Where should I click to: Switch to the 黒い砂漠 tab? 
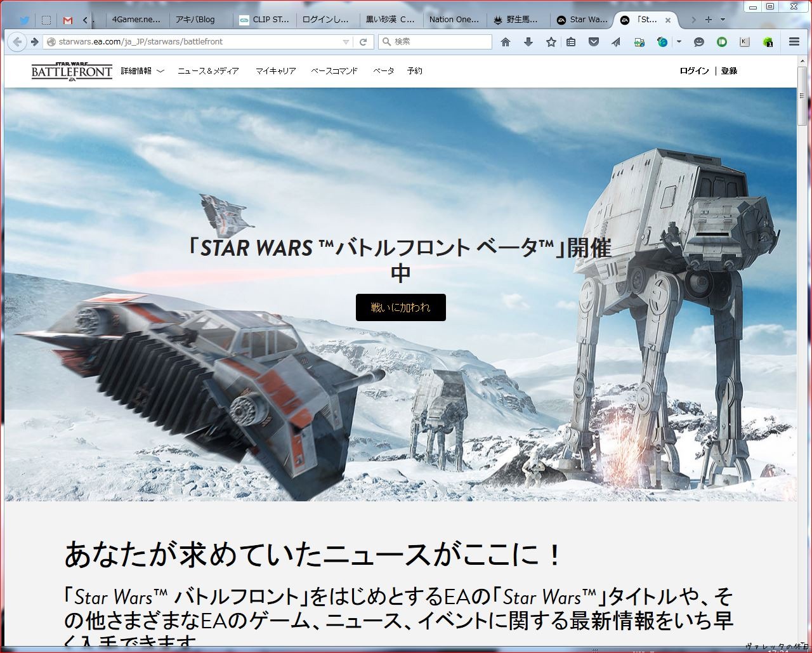click(x=391, y=20)
